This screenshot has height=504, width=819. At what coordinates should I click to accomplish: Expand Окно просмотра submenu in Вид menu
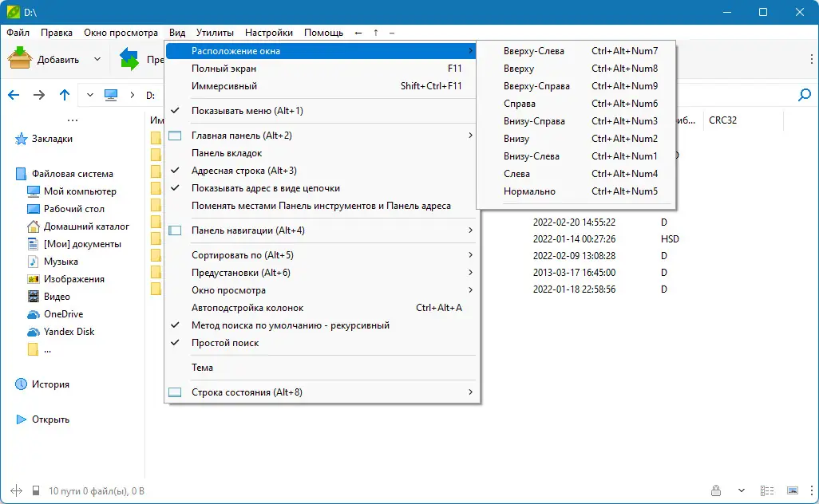tap(321, 290)
